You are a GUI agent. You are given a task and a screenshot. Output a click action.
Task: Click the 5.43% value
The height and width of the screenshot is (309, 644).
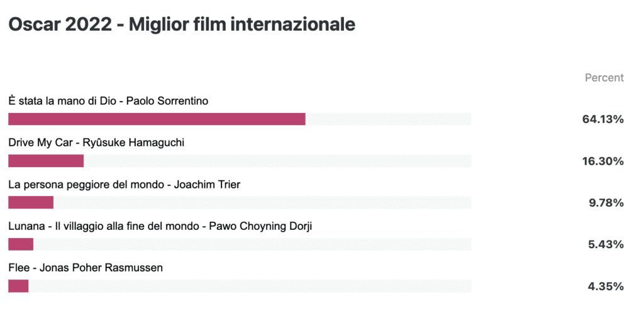[606, 244]
